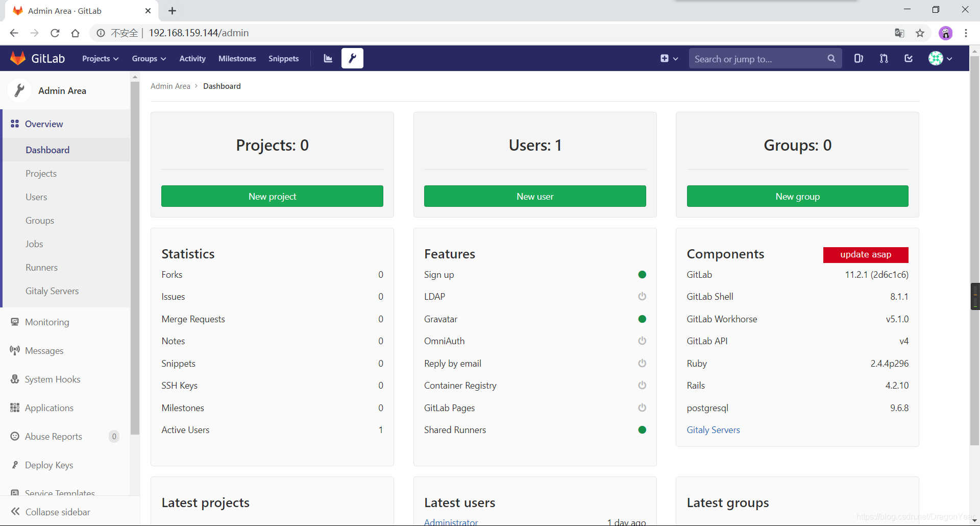This screenshot has width=980, height=526.
Task: Click the search magnifier icon
Action: pos(831,58)
